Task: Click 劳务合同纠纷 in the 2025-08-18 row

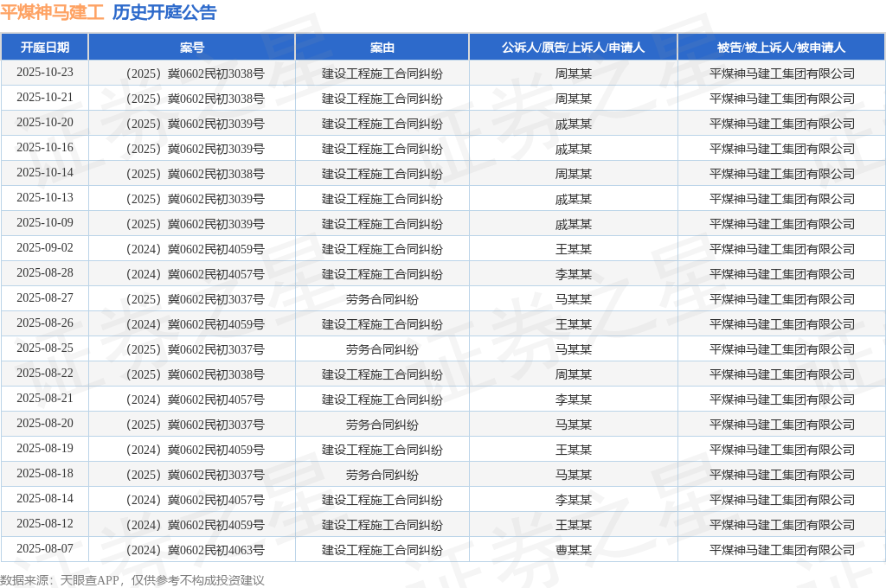Action: point(382,475)
